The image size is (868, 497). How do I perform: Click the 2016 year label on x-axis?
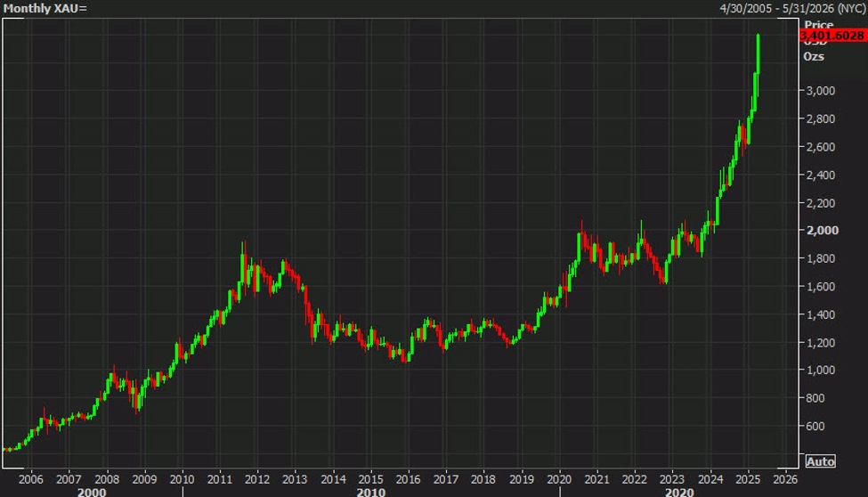click(x=408, y=477)
